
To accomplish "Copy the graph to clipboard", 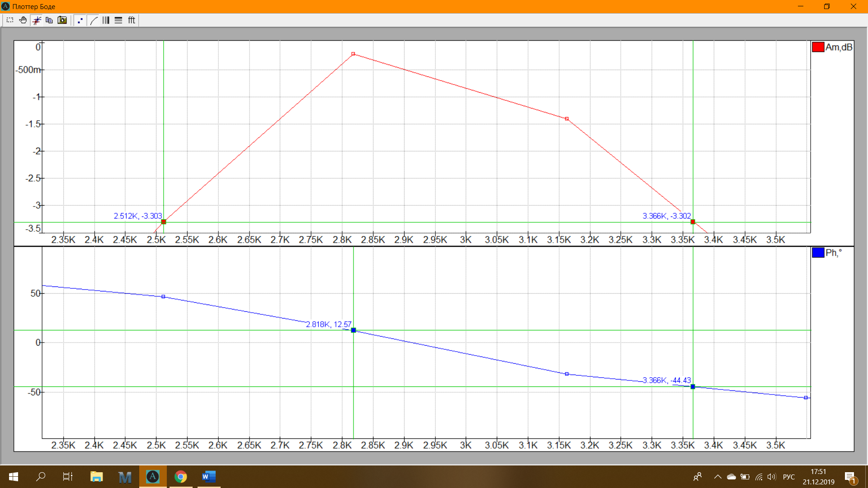I will pos(49,20).
